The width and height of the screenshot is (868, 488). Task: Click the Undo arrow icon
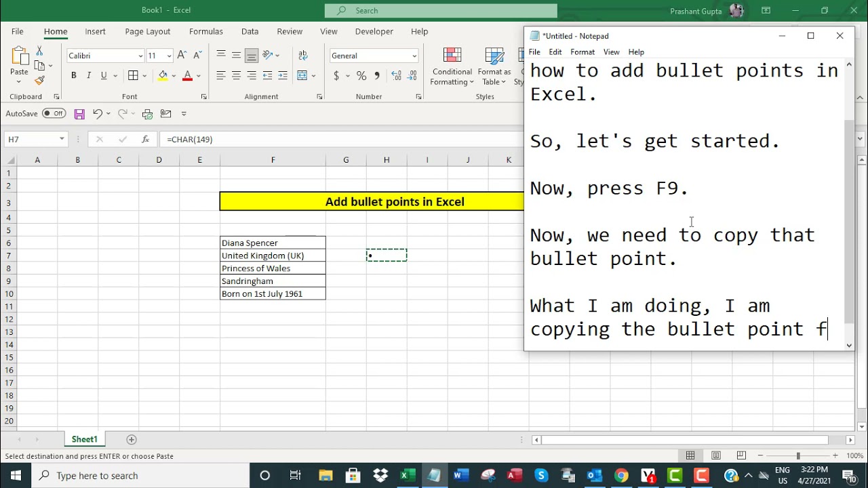point(98,114)
